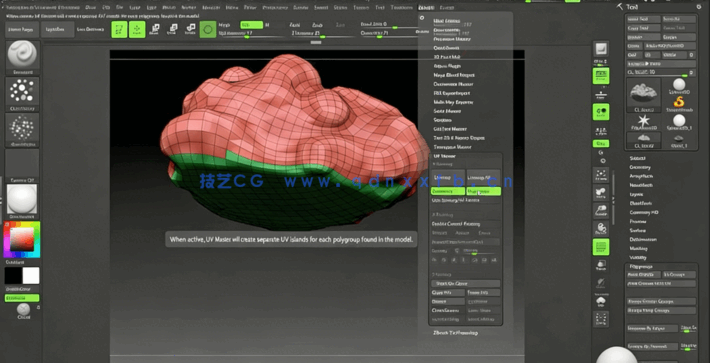Open the LightBox button in top shelf

pos(57,29)
